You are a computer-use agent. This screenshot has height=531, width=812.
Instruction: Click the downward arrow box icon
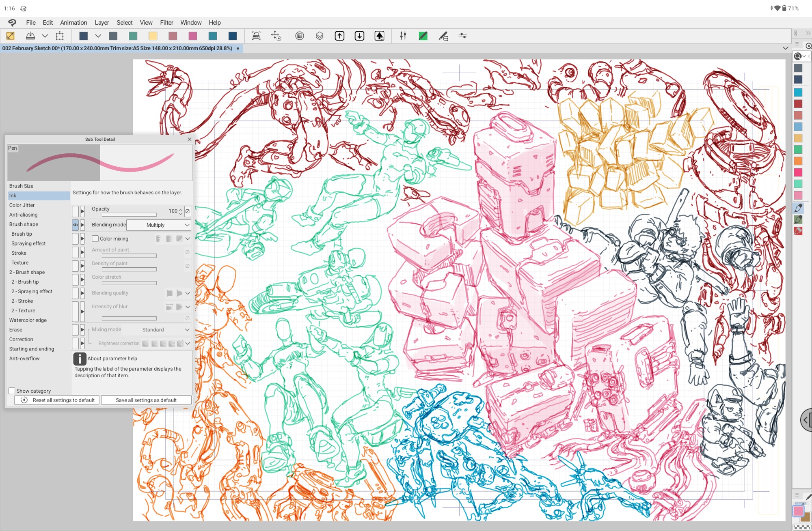[x=359, y=36]
